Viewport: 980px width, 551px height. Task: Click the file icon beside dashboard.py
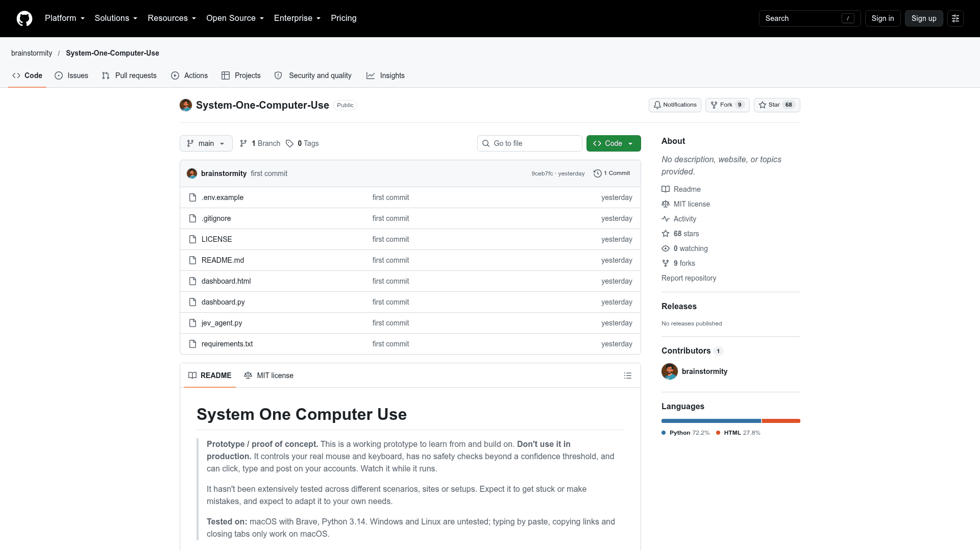pyautogui.click(x=192, y=302)
